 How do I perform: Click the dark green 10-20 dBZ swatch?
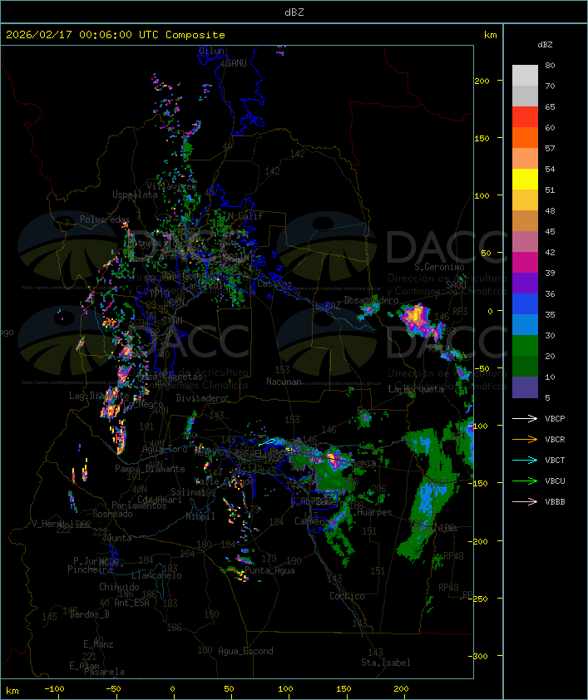click(525, 367)
